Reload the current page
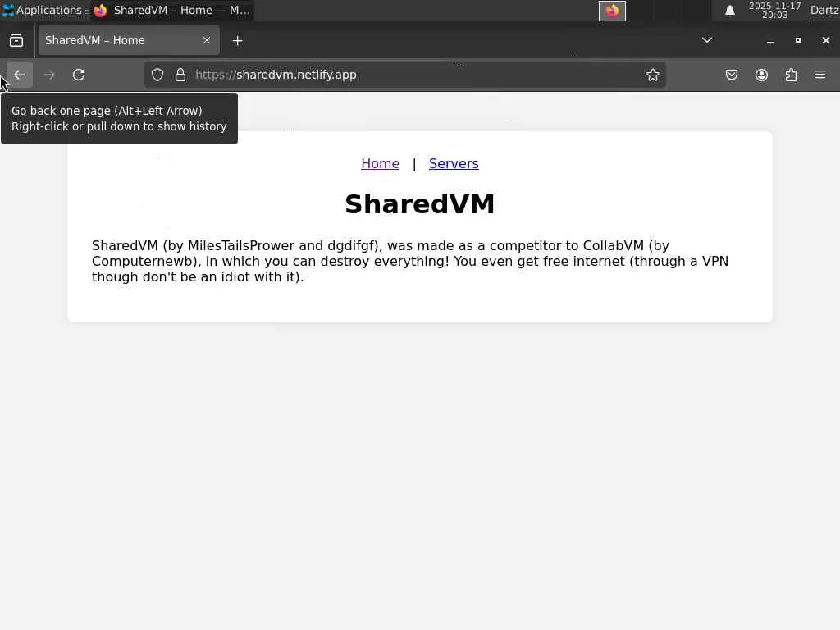The image size is (840, 630). 79,75
